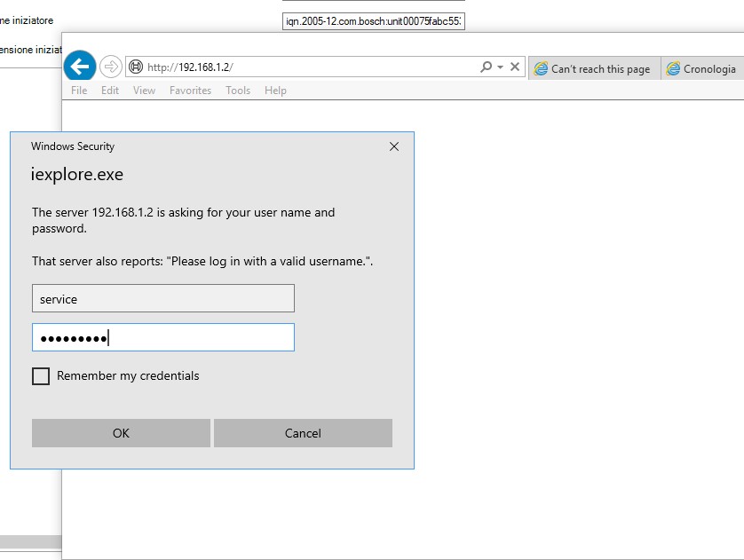744x560 pixels.
Task: Focus the password input field
Action: click(x=162, y=338)
